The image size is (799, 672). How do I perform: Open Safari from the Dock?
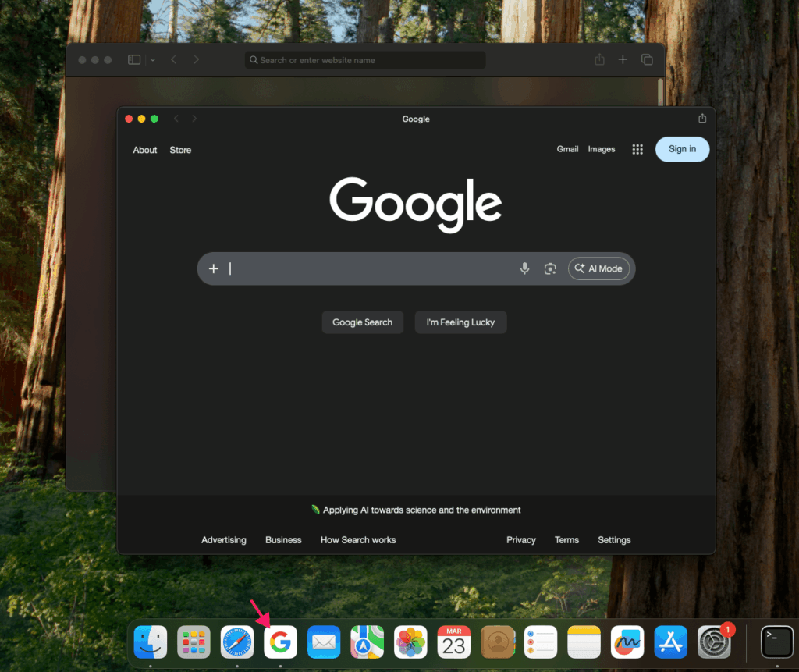coord(237,642)
